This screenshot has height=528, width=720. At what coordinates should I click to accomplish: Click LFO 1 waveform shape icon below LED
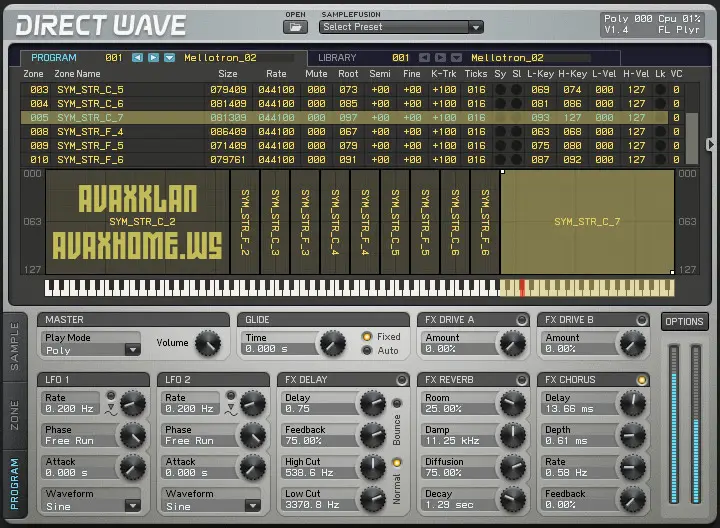tap(111, 410)
